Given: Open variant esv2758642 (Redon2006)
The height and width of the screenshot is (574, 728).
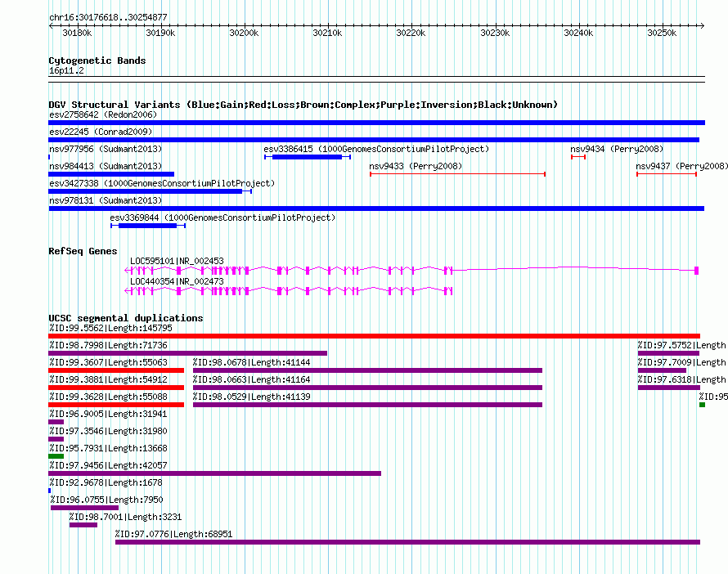Looking at the screenshot, I should click(103, 114).
